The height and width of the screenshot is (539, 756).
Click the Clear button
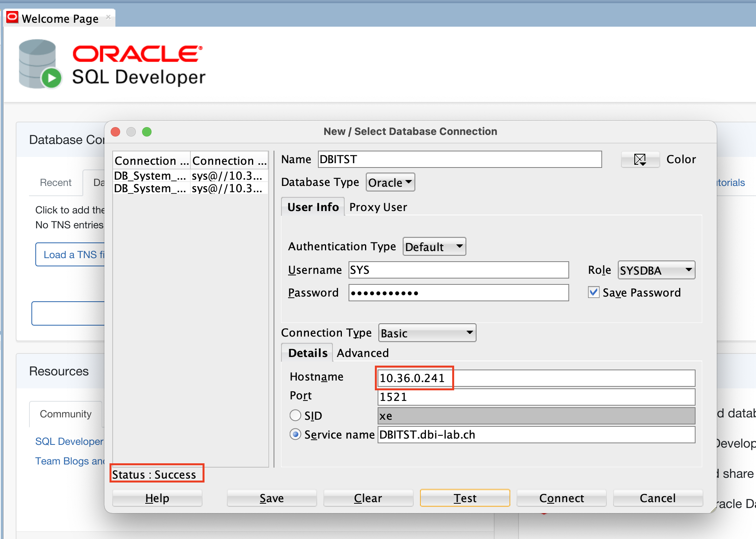[x=368, y=498]
